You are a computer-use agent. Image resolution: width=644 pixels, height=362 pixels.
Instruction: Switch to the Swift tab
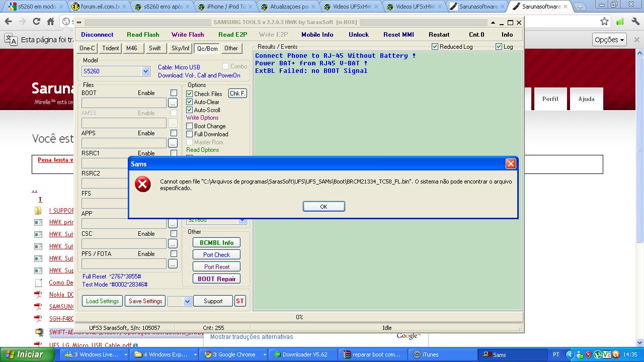coord(155,48)
